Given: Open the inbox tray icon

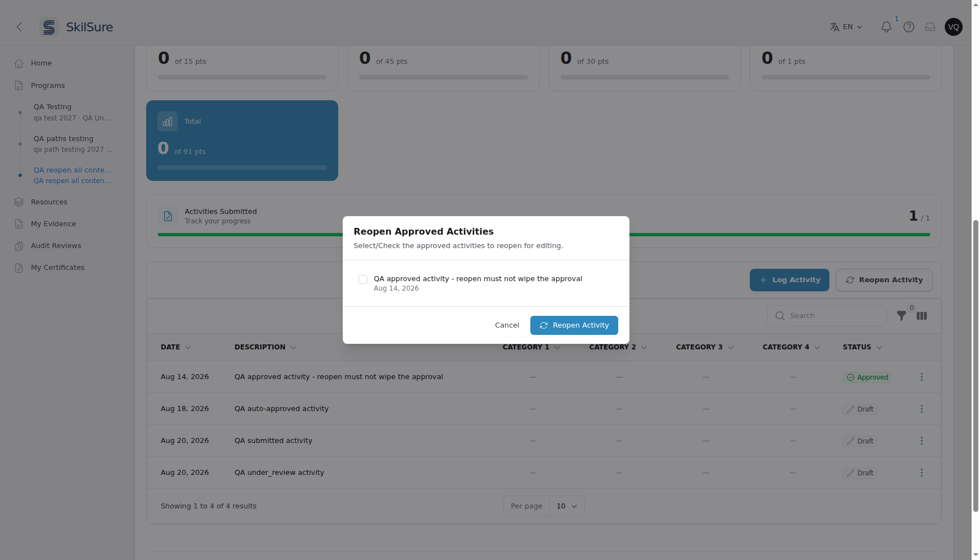Looking at the screenshot, I should 930,27.
